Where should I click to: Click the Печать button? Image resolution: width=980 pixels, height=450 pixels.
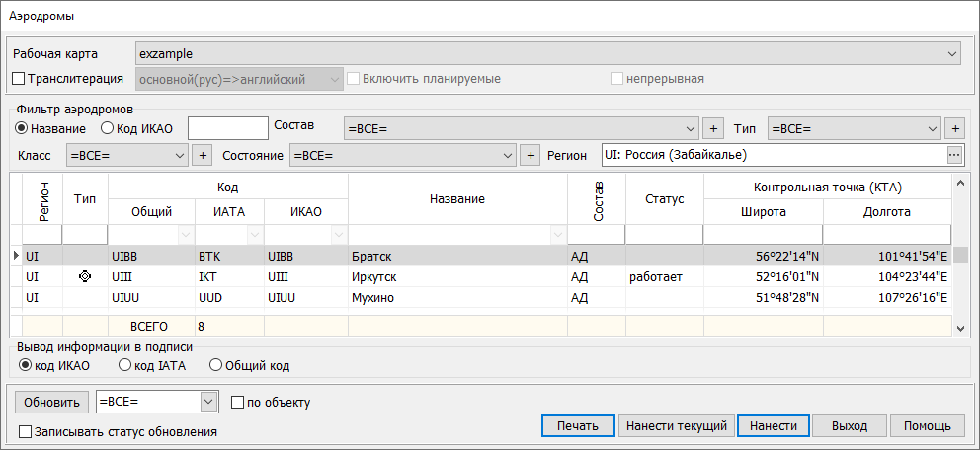tap(578, 426)
